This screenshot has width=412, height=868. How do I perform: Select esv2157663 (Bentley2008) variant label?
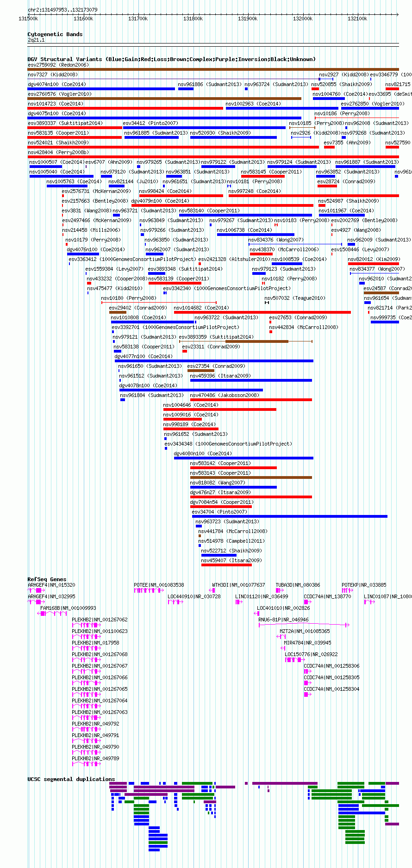[95, 201]
